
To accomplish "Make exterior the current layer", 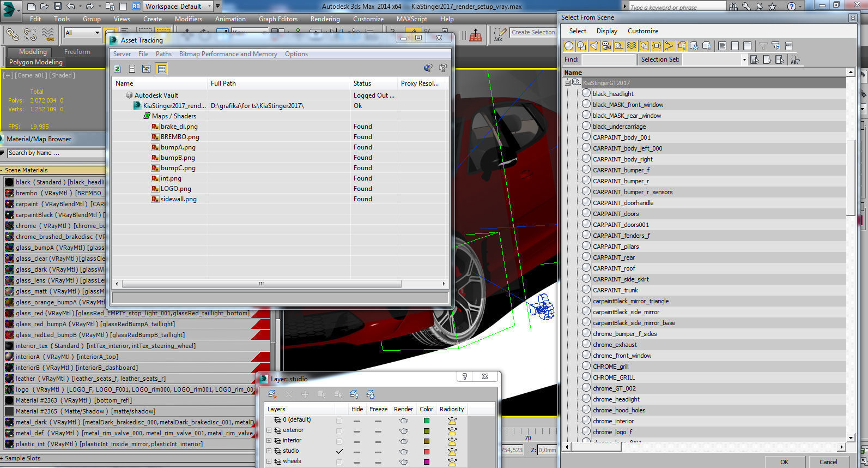I will click(x=339, y=431).
